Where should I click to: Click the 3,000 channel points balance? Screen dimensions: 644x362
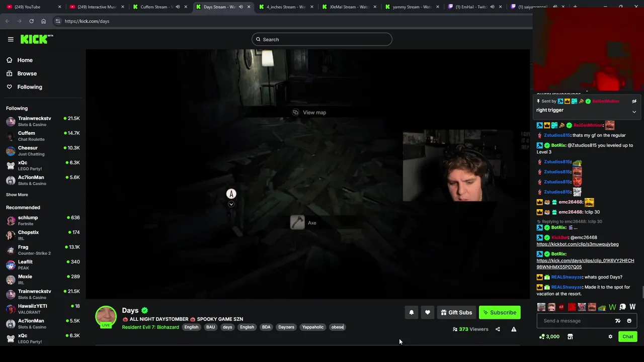(549, 337)
